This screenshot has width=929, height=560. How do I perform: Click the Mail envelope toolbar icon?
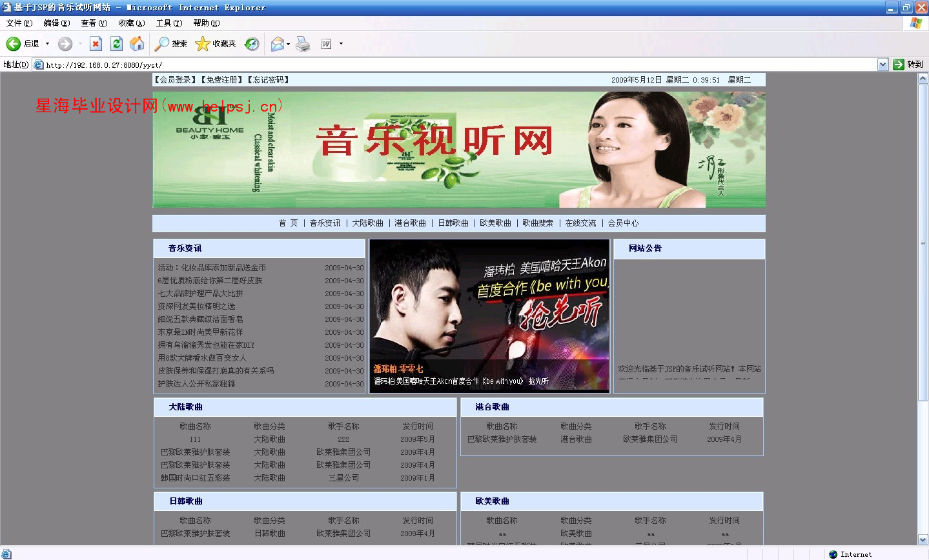pos(277,44)
